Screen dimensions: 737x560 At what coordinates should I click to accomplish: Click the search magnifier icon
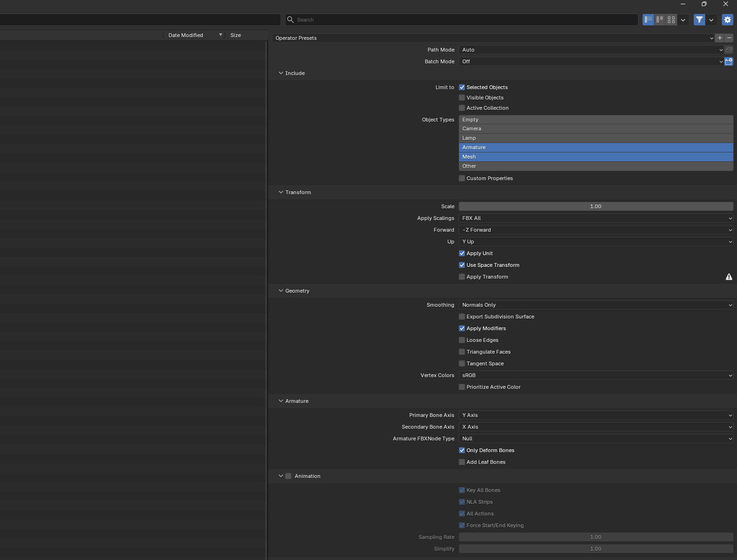point(291,20)
